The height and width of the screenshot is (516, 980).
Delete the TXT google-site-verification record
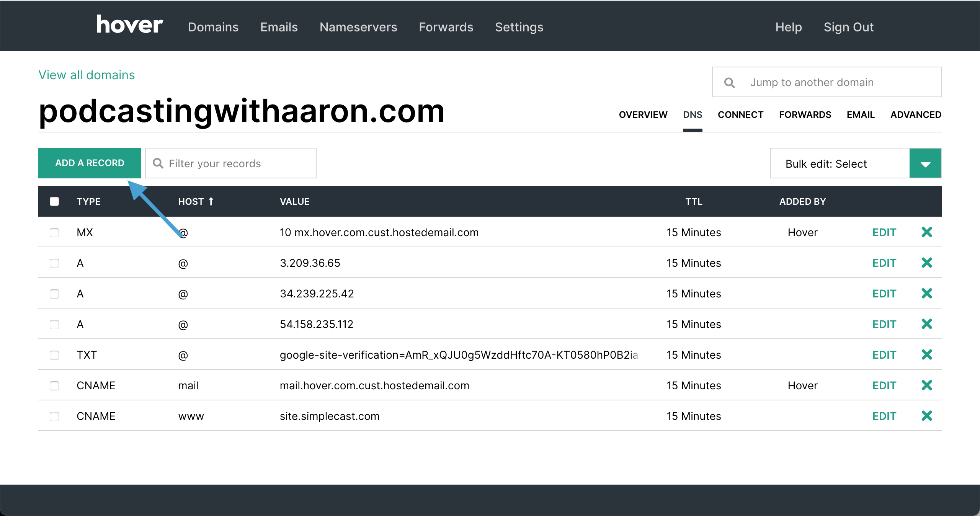(926, 354)
